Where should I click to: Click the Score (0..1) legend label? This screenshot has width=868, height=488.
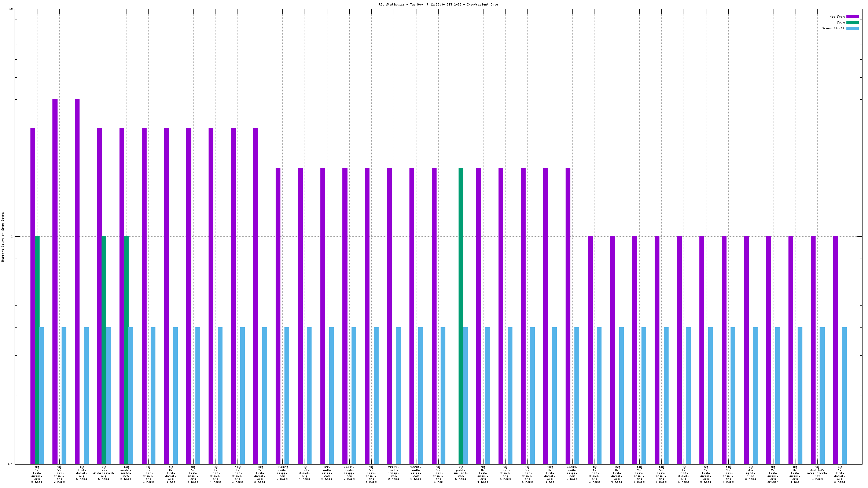coord(833,28)
